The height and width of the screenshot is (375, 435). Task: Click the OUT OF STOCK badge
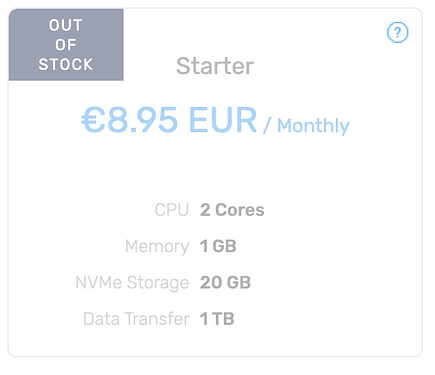click(66, 45)
